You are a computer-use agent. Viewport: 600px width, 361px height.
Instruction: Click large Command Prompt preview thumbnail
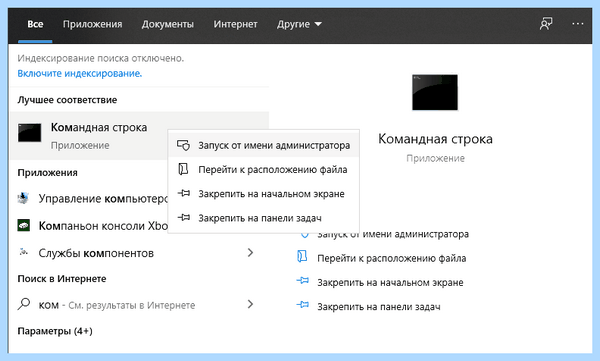435,92
